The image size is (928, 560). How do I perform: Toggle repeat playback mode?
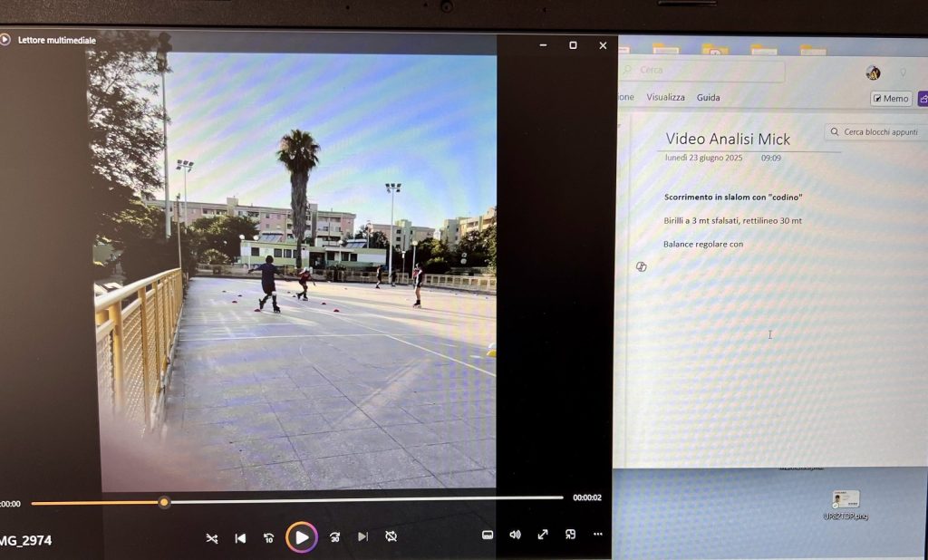click(x=391, y=536)
